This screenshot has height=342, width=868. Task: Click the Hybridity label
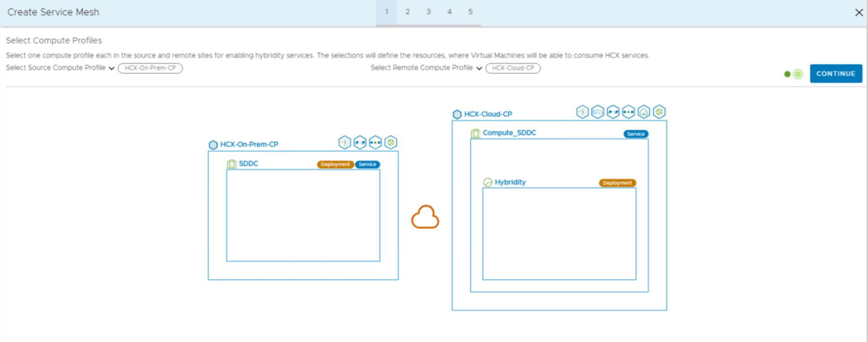(510, 182)
